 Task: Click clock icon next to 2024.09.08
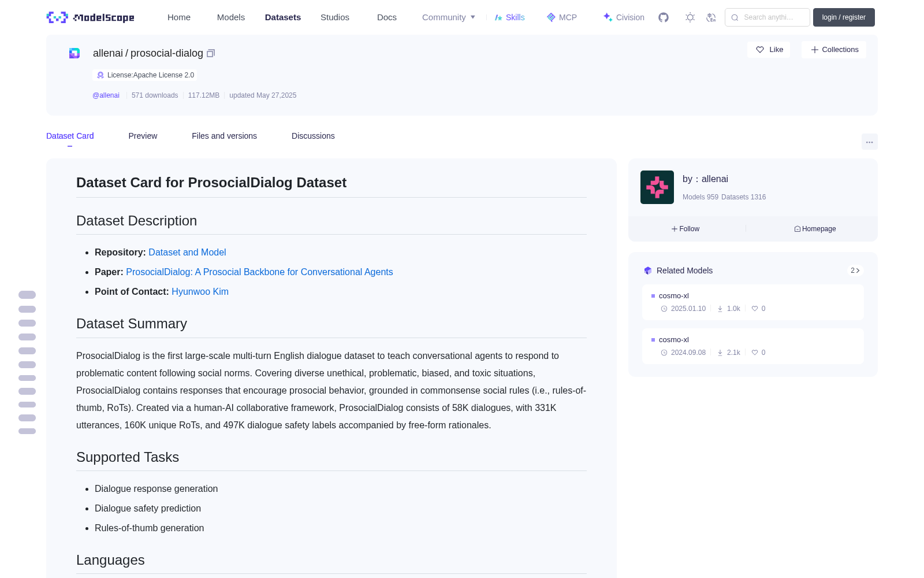(x=664, y=353)
